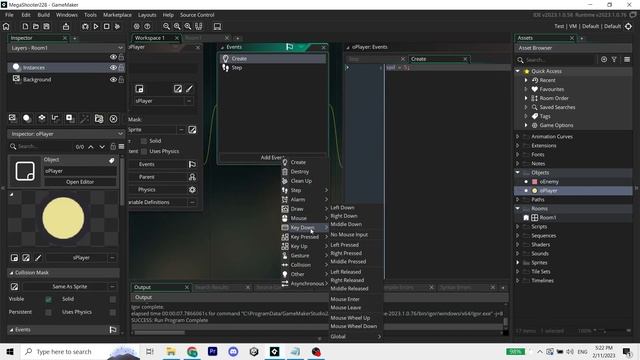The width and height of the screenshot is (640, 360).
Task: Hide the Background layer with its eye
Action: pyautogui.click(x=113, y=80)
